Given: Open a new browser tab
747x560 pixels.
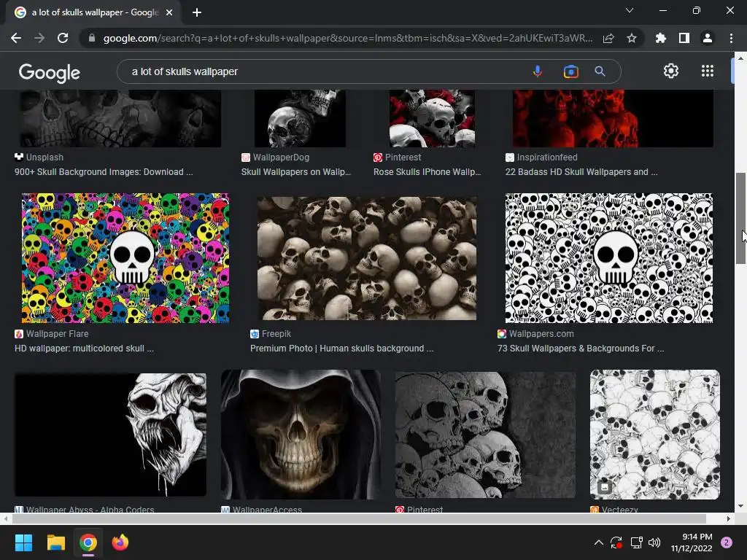Looking at the screenshot, I should (197, 12).
